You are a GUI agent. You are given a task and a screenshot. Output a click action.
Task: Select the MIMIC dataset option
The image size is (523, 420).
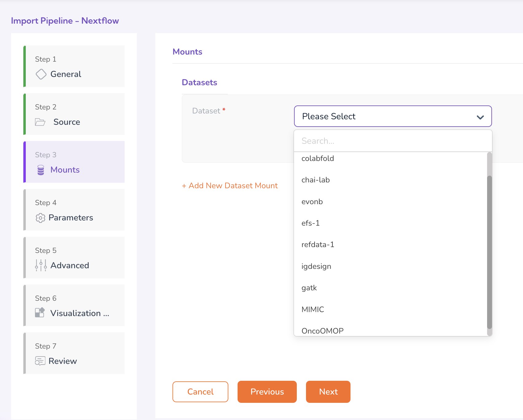[313, 309]
